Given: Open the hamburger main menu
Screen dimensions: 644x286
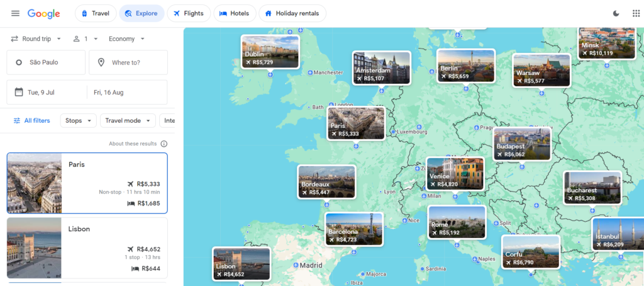Looking at the screenshot, I should tap(15, 13).
